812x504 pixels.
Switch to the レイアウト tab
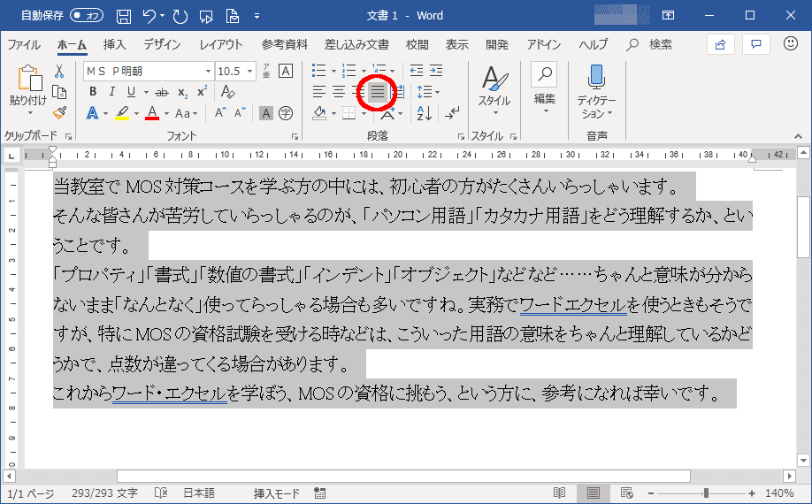(x=221, y=44)
